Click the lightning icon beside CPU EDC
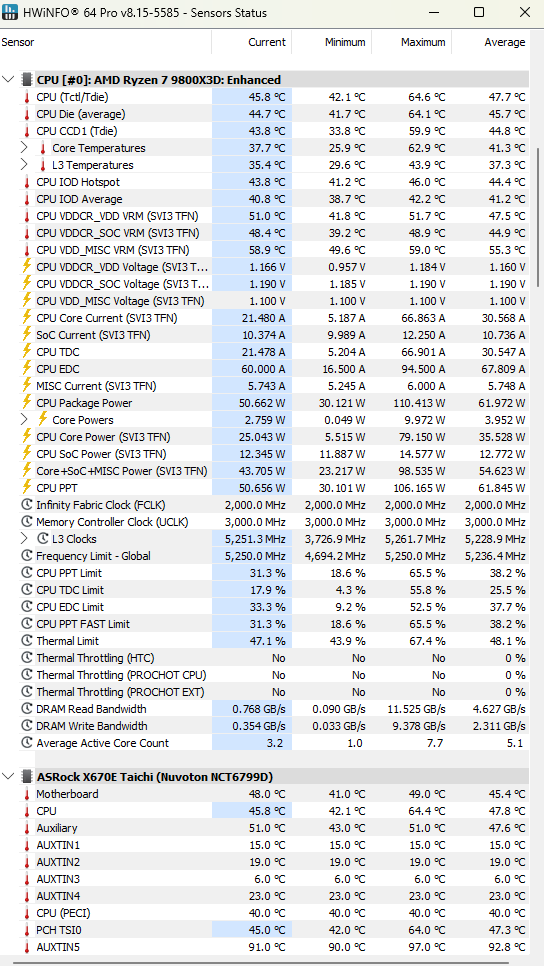Image resolution: width=544 pixels, height=966 pixels. 26,369
